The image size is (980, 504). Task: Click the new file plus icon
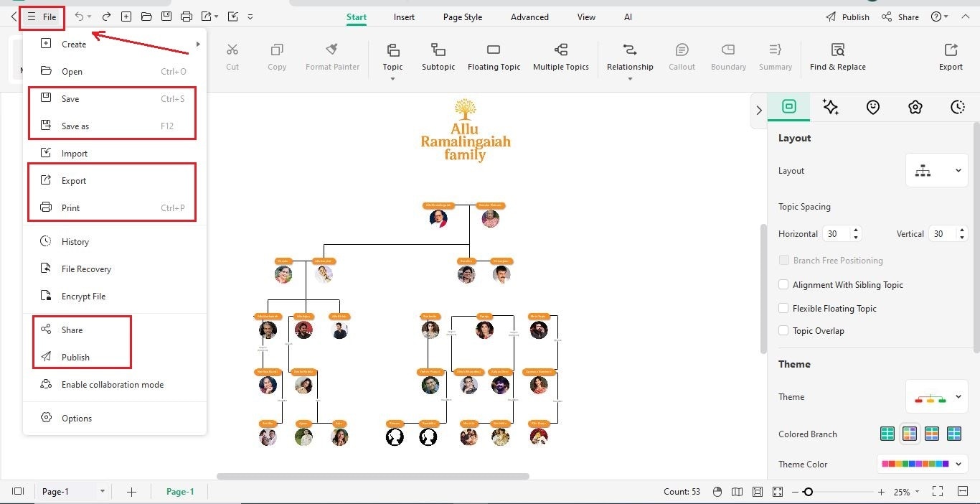point(126,17)
